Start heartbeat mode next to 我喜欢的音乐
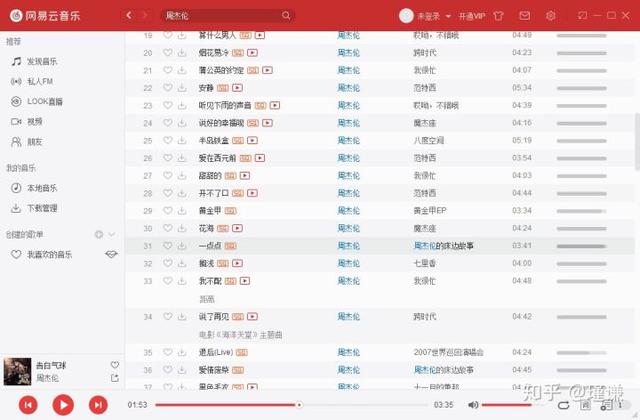 point(111,254)
